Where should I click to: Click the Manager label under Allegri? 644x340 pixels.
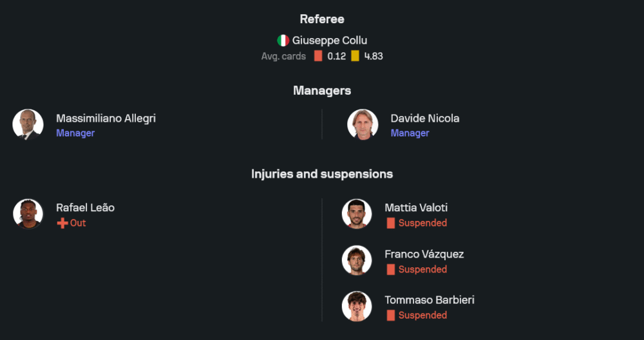point(75,133)
